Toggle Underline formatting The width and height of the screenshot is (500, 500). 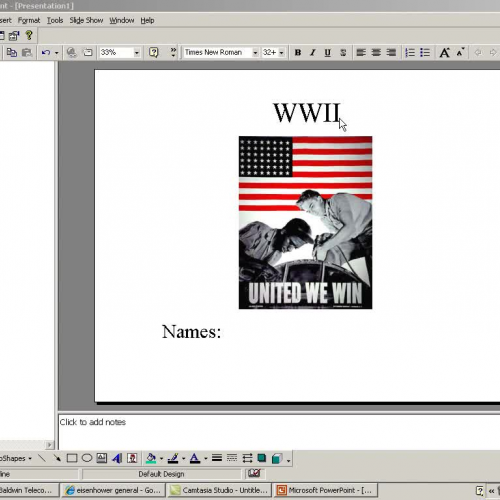click(x=328, y=53)
